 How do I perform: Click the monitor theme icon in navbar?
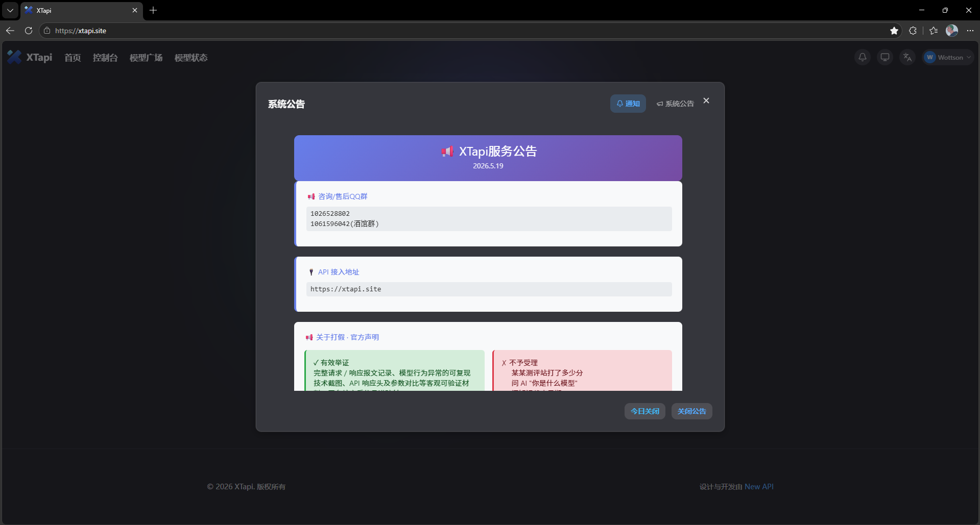coord(885,57)
